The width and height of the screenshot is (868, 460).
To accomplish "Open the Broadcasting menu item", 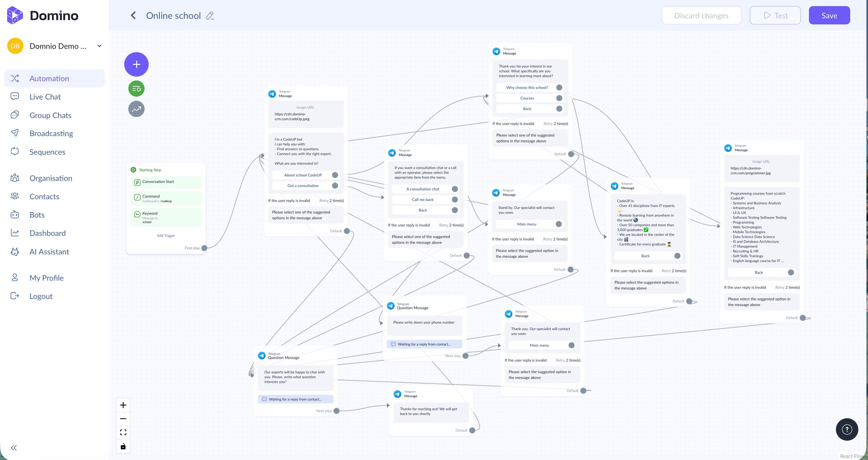I will (x=51, y=133).
